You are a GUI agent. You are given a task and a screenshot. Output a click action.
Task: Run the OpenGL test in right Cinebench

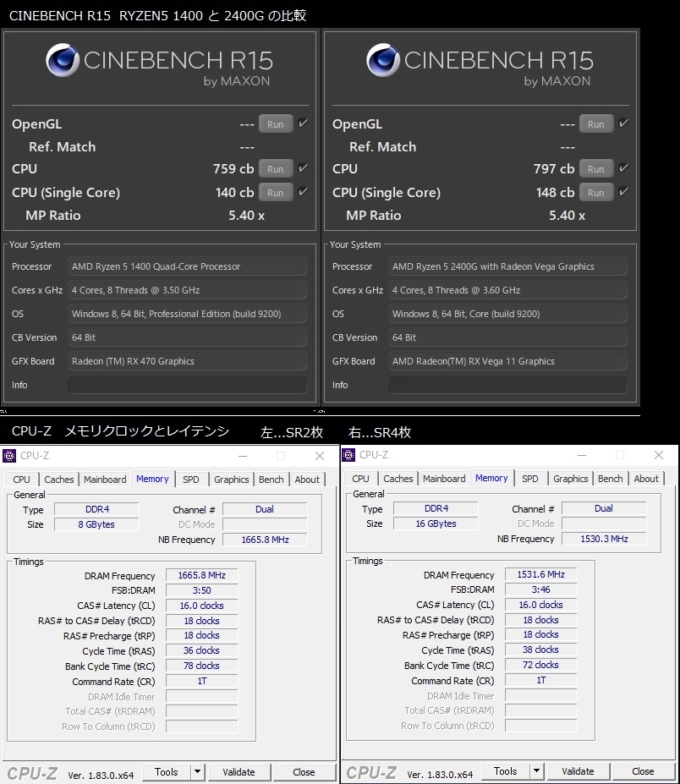point(596,124)
